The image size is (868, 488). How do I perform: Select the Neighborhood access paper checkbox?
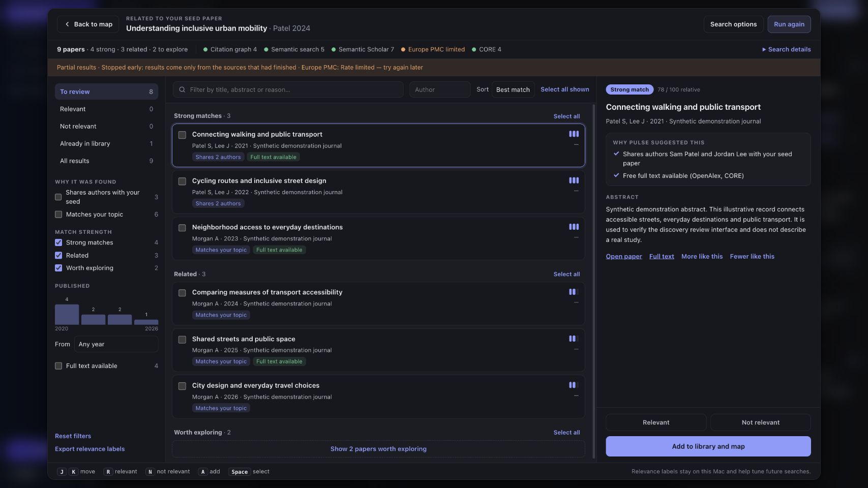(x=182, y=228)
